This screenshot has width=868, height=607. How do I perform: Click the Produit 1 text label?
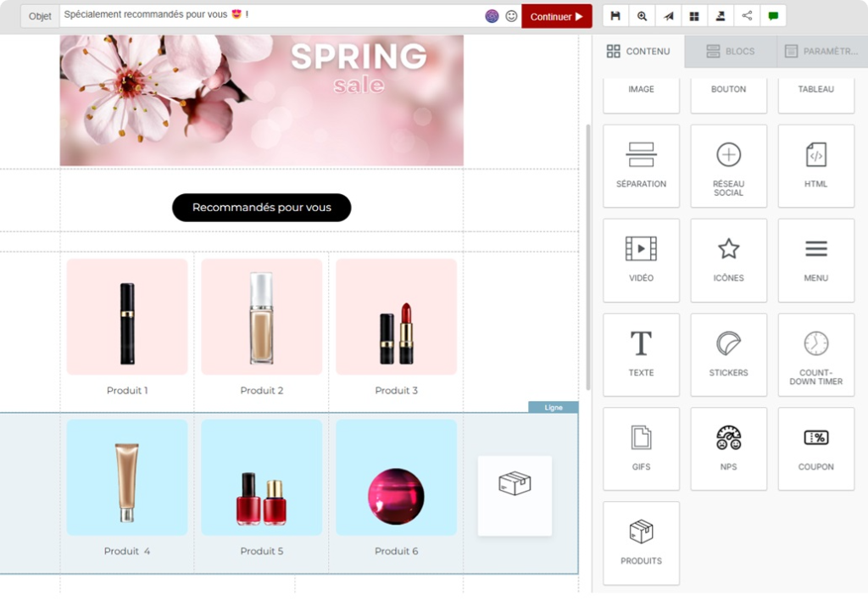pyautogui.click(x=127, y=391)
